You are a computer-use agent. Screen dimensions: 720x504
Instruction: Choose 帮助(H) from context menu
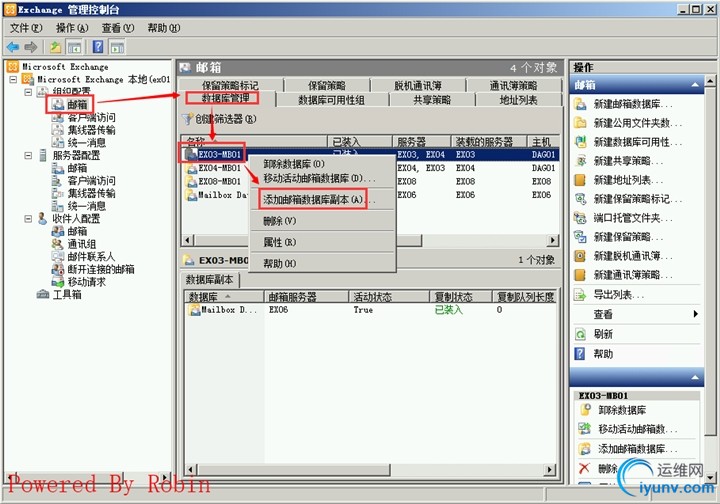(x=322, y=263)
